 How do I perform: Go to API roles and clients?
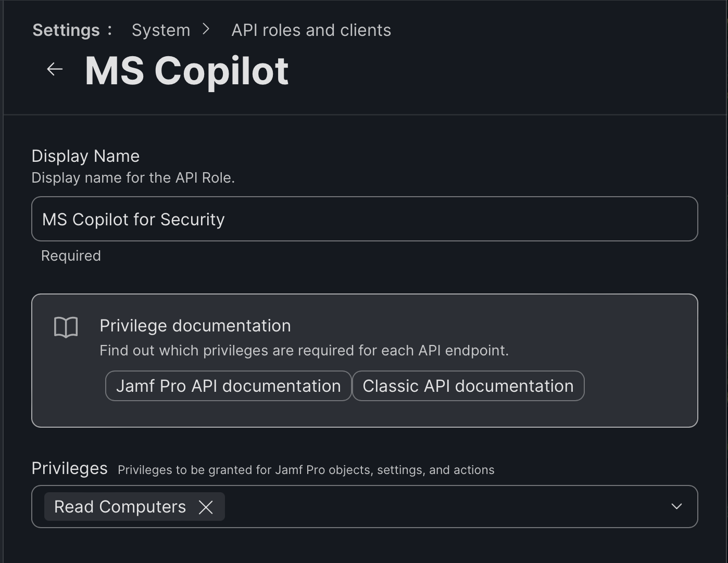click(311, 30)
